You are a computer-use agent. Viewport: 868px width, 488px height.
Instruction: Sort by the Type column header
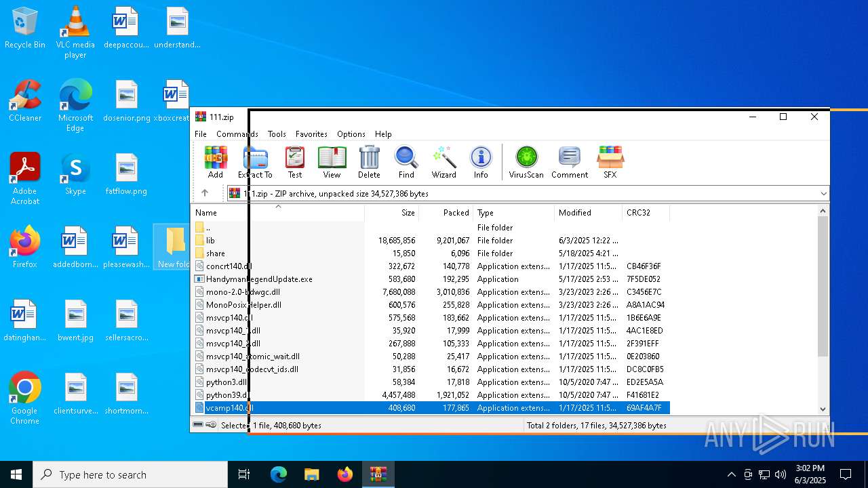tap(513, 213)
